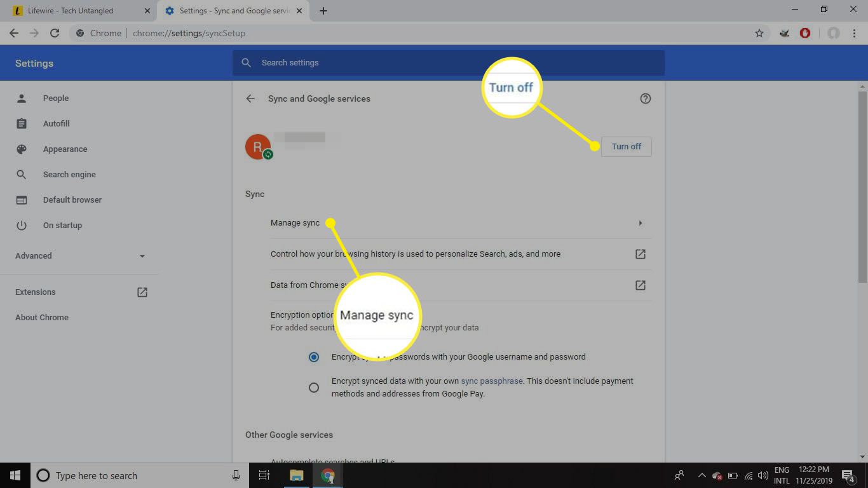Open the Manage sync arrow
The image size is (868, 488).
click(640, 223)
